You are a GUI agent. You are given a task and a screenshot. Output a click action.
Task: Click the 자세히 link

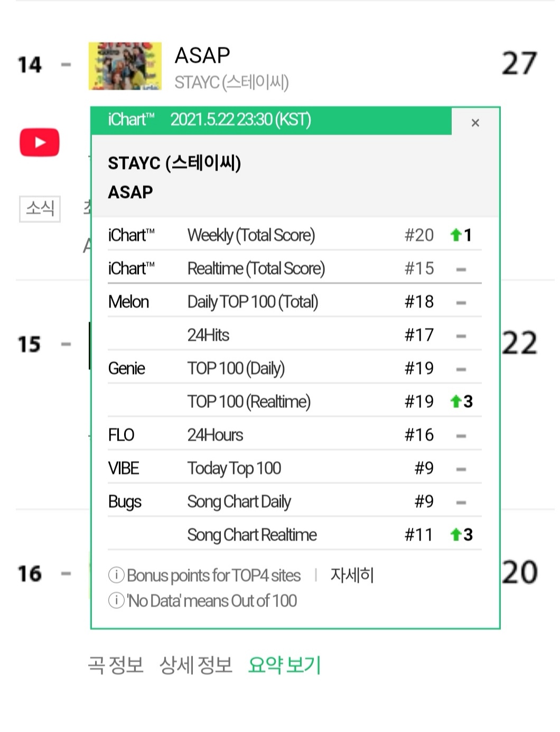(352, 575)
